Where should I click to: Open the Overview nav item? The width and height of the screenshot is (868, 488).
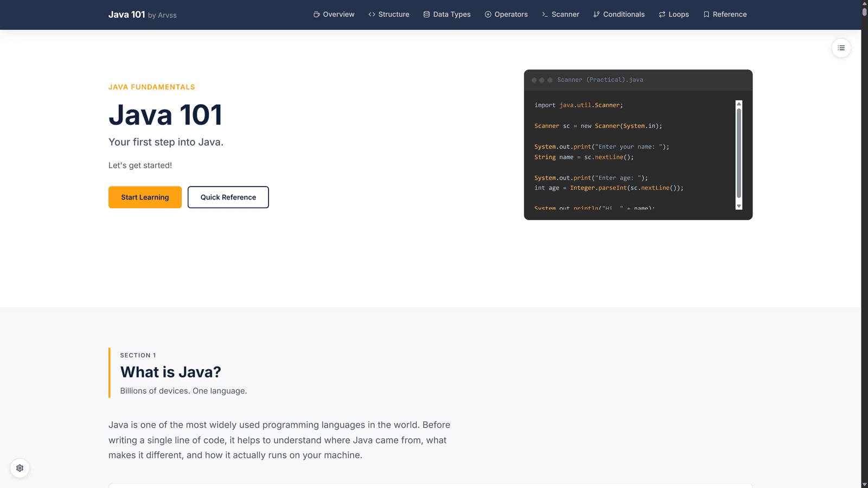pos(334,15)
